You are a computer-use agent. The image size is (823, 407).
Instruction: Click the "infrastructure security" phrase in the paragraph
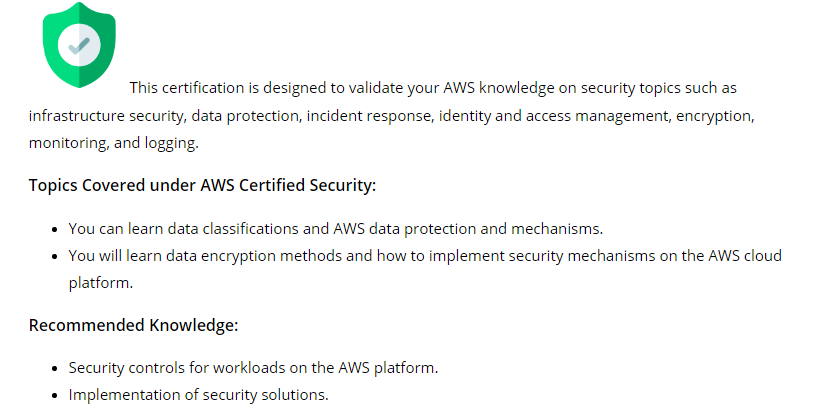point(106,116)
